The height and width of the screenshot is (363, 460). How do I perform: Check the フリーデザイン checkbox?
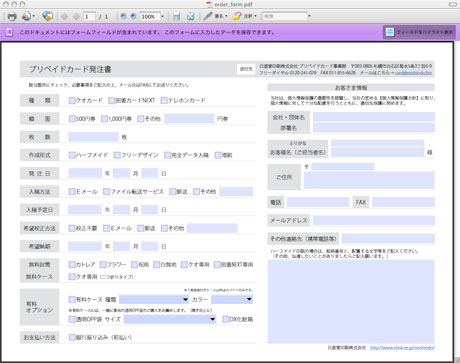click(117, 155)
